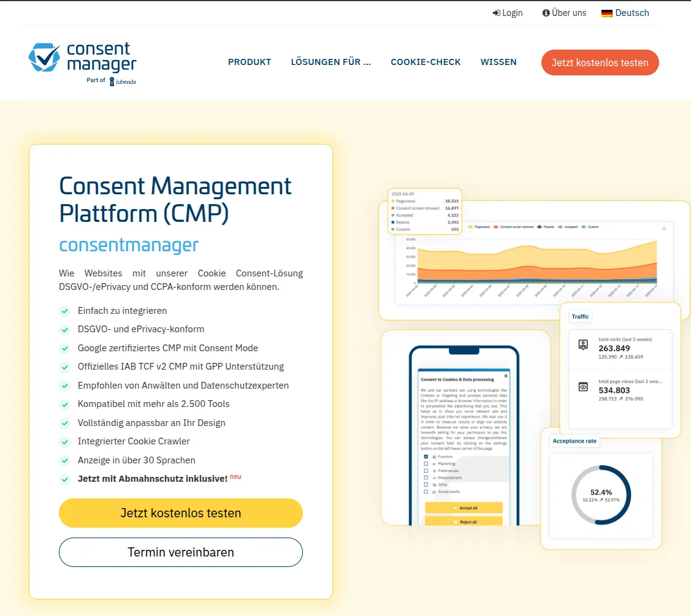Open the Login link
Screen dimensions: 691x616
click(508, 13)
